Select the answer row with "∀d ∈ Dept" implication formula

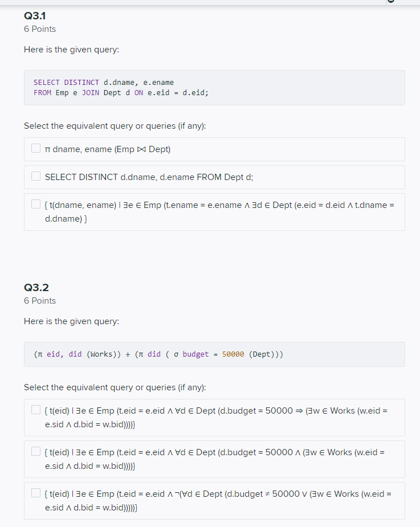(214, 417)
